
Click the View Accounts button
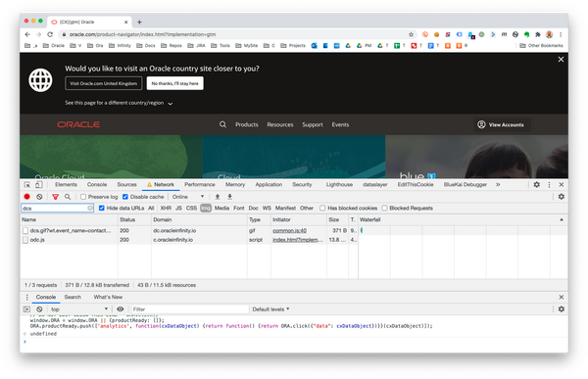tap(502, 124)
